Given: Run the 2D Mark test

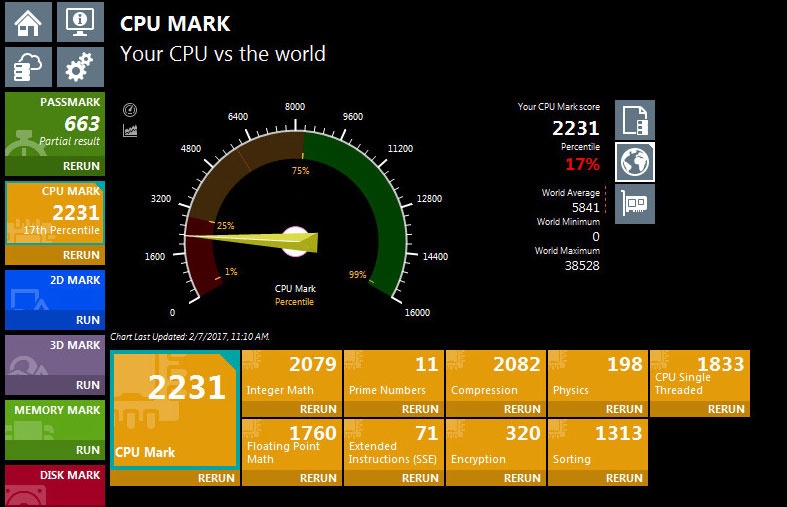Looking at the screenshot, I should [87, 320].
